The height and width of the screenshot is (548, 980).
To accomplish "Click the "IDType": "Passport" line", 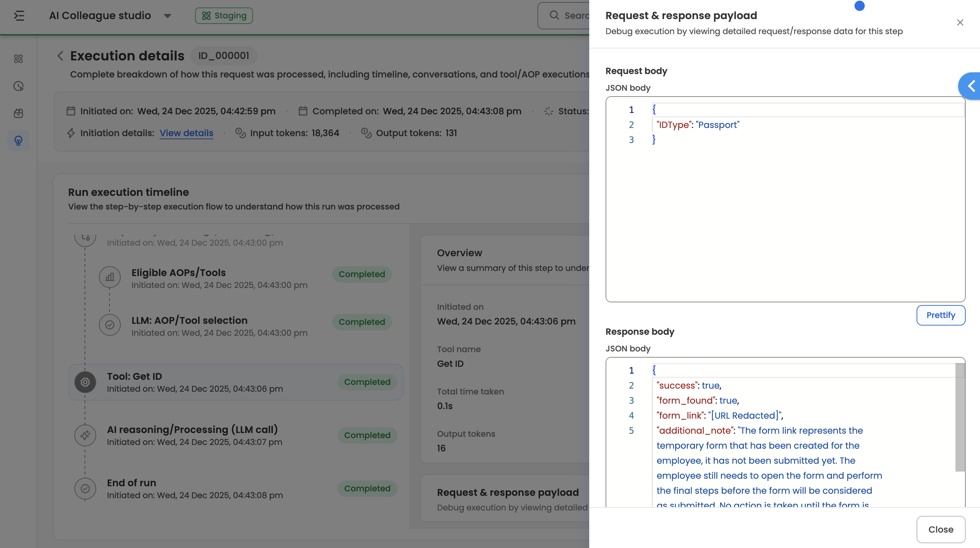I will coord(698,125).
